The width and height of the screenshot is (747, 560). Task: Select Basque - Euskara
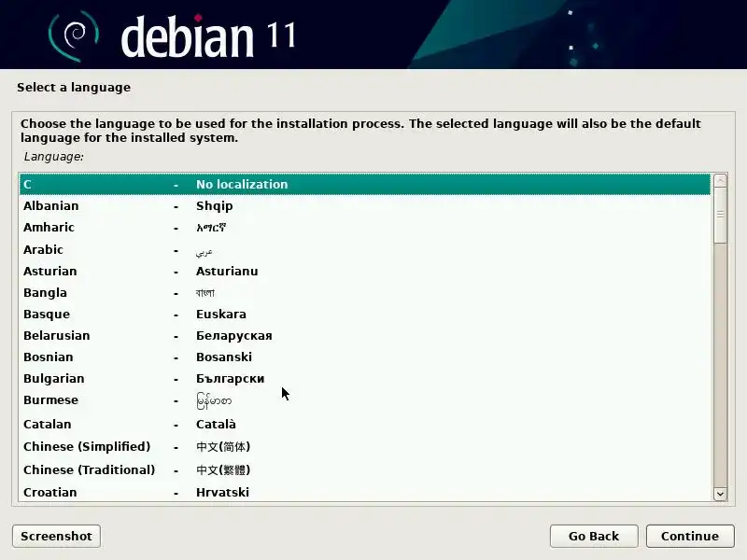(x=365, y=314)
